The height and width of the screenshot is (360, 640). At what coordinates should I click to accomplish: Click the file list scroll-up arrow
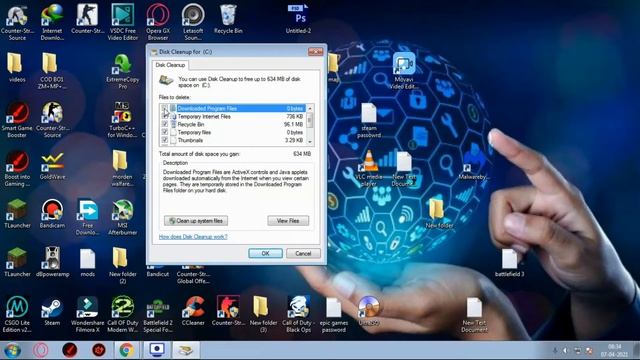tap(310, 108)
